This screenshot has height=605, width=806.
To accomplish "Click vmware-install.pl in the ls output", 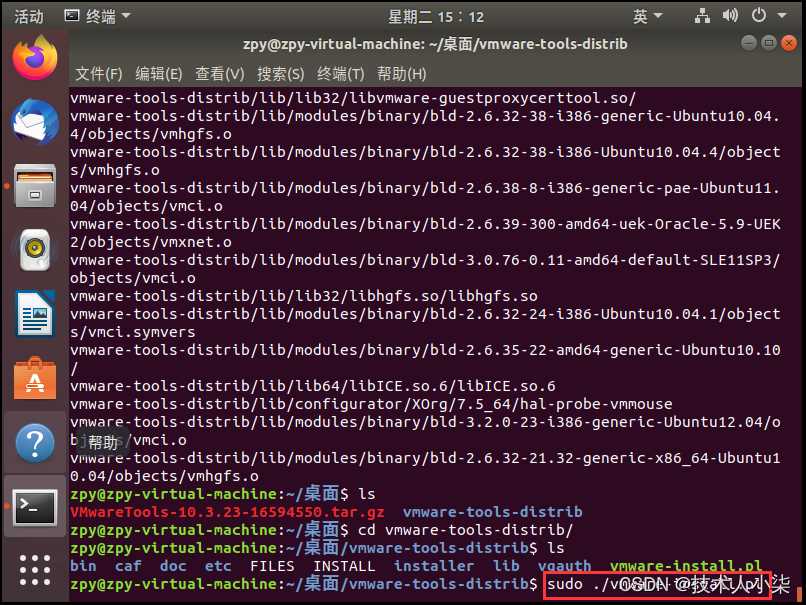I will 686,566.
